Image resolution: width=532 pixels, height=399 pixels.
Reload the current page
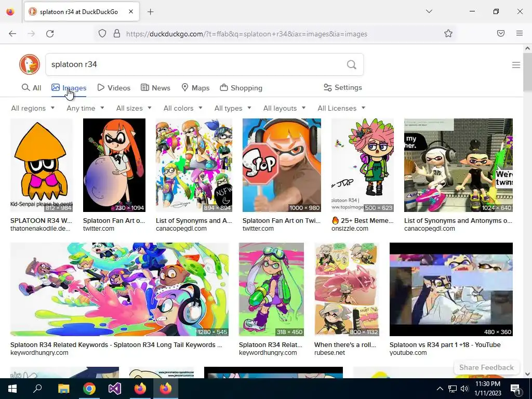(x=50, y=34)
